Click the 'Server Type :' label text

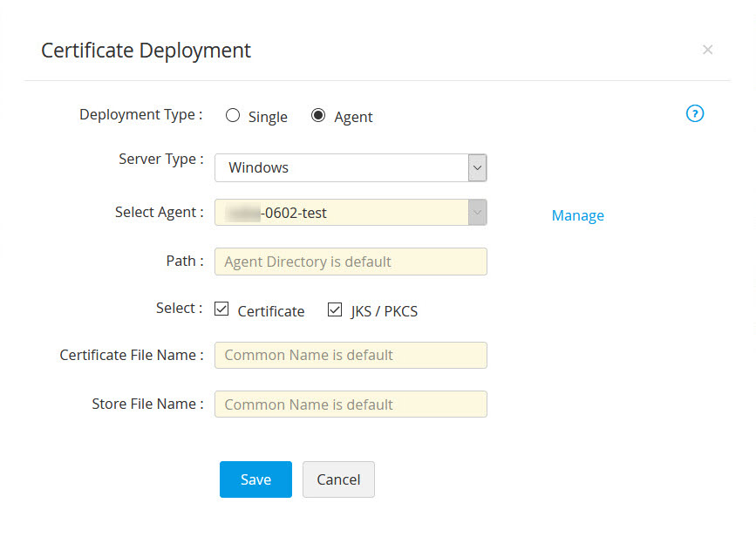(160, 160)
